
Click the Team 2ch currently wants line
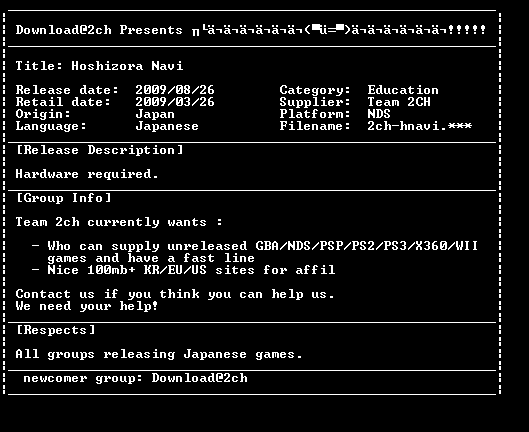pyautogui.click(x=119, y=222)
